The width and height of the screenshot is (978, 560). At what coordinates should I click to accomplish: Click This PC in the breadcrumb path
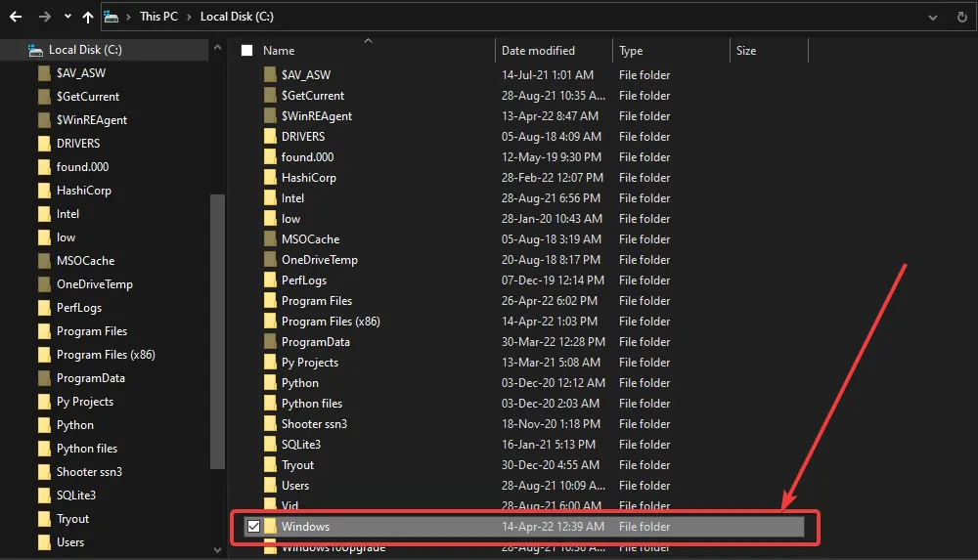click(157, 17)
